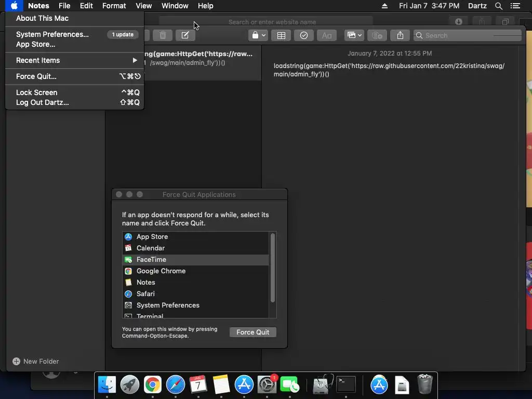Choose Force Quit… in Apple menu
This screenshot has height=399, width=532.
[x=75, y=76]
